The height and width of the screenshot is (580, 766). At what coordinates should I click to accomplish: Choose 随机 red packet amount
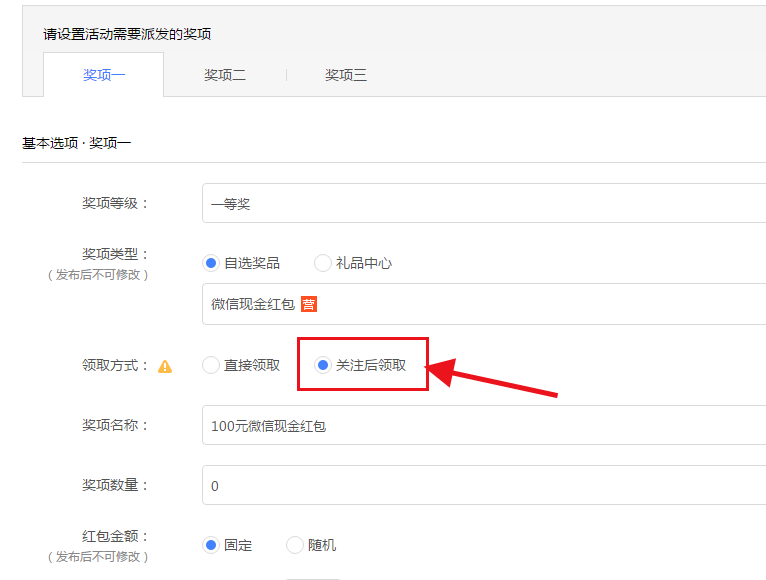(295, 545)
